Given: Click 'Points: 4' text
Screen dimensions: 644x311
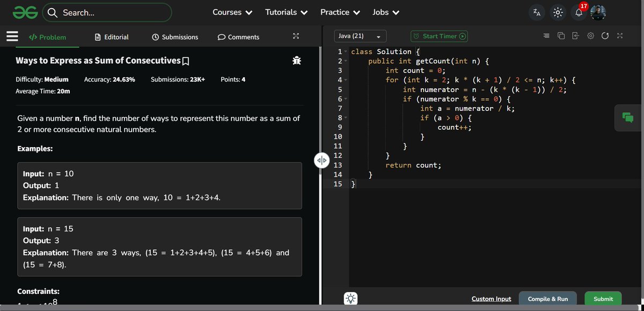Looking at the screenshot, I should (x=233, y=79).
